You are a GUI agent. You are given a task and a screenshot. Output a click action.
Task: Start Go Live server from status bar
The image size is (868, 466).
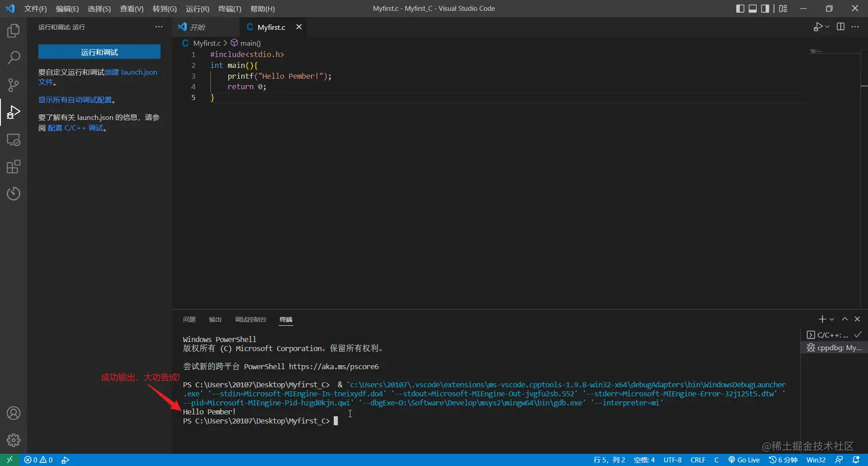(x=744, y=460)
